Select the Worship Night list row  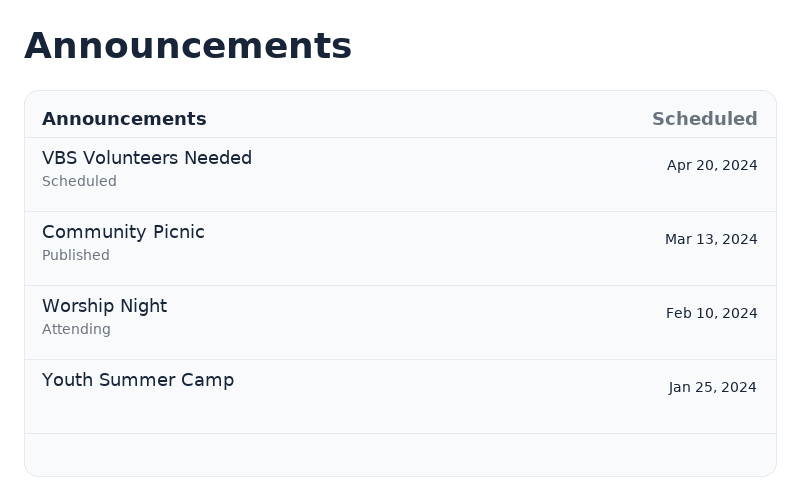(450, 322)
